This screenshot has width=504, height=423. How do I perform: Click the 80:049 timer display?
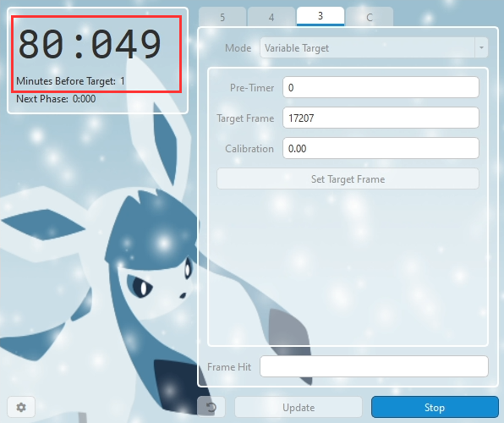click(x=90, y=44)
